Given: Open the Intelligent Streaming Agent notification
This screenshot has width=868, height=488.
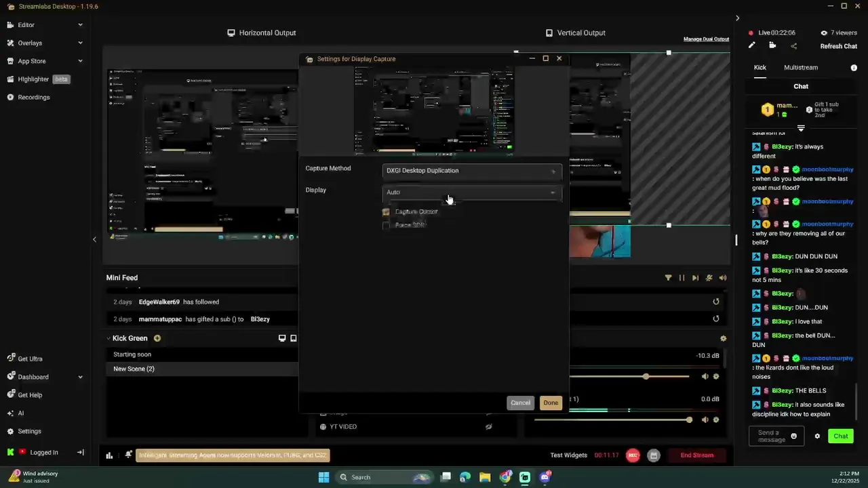Looking at the screenshot, I should (x=233, y=455).
